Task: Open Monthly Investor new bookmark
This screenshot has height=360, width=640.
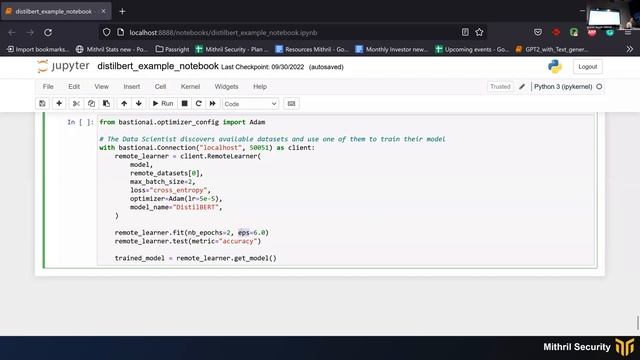Action: pos(392,49)
